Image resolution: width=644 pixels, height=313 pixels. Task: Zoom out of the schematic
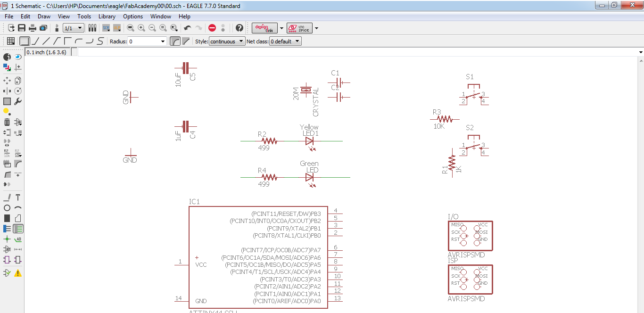(152, 28)
